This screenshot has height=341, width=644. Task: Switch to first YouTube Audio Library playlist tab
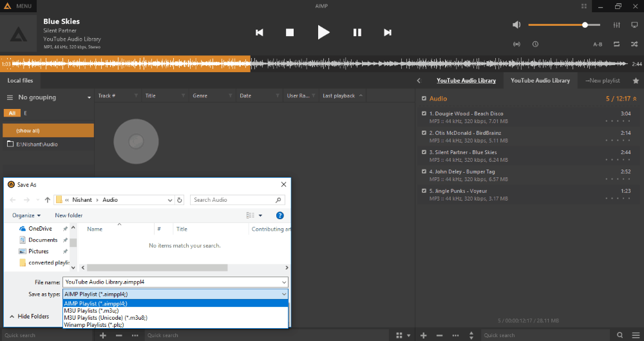(x=466, y=81)
